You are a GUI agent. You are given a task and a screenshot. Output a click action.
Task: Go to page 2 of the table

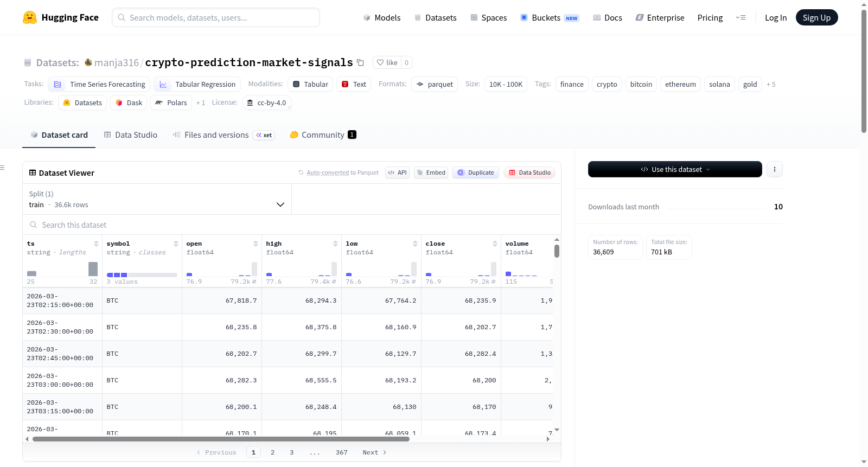[x=272, y=452]
